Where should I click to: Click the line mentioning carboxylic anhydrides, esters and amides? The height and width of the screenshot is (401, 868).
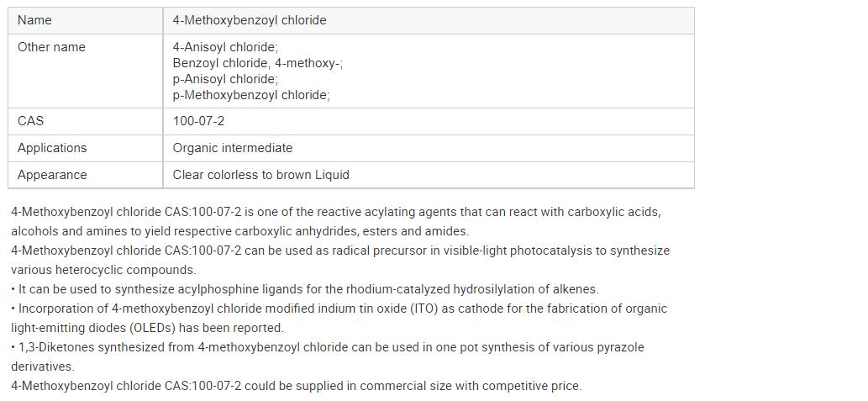point(239,231)
